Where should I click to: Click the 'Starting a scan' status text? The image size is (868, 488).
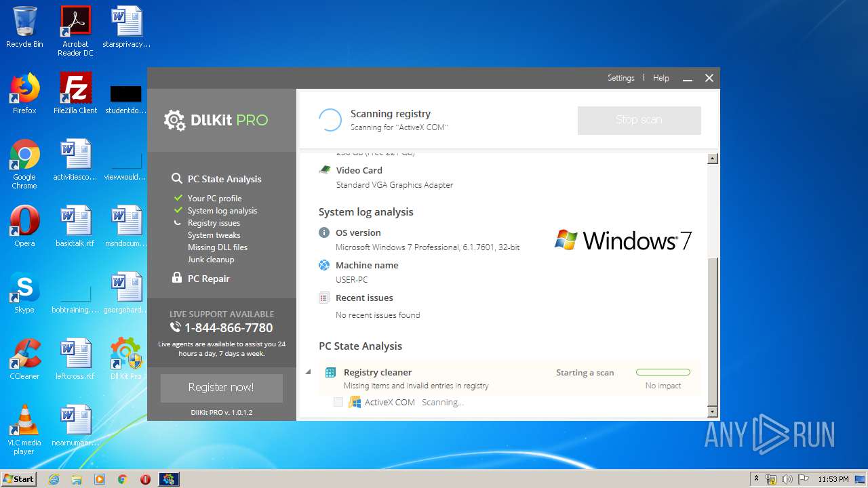tap(585, 373)
